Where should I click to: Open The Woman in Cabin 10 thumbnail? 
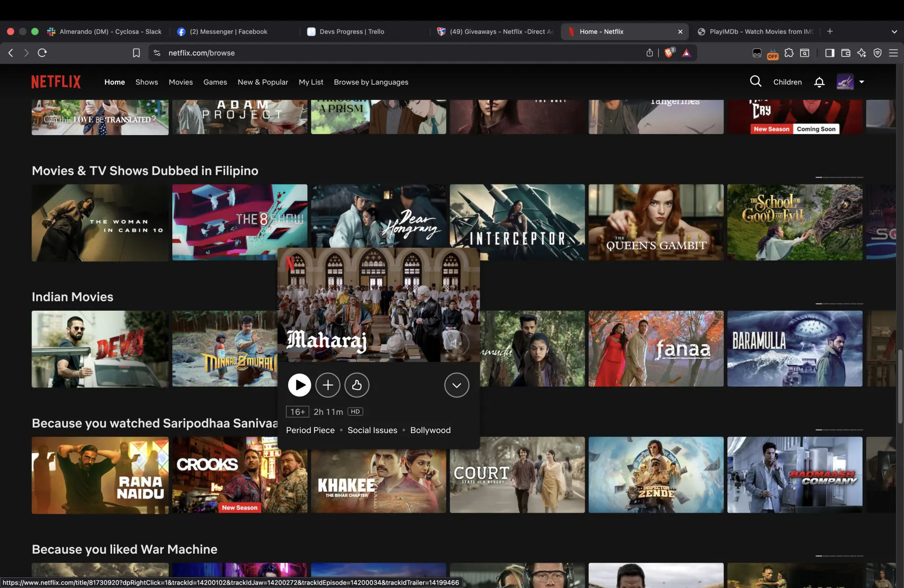point(100,222)
